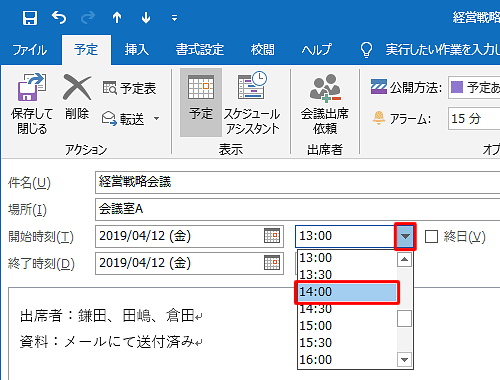Select 14:30 in the time list

click(347, 309)
